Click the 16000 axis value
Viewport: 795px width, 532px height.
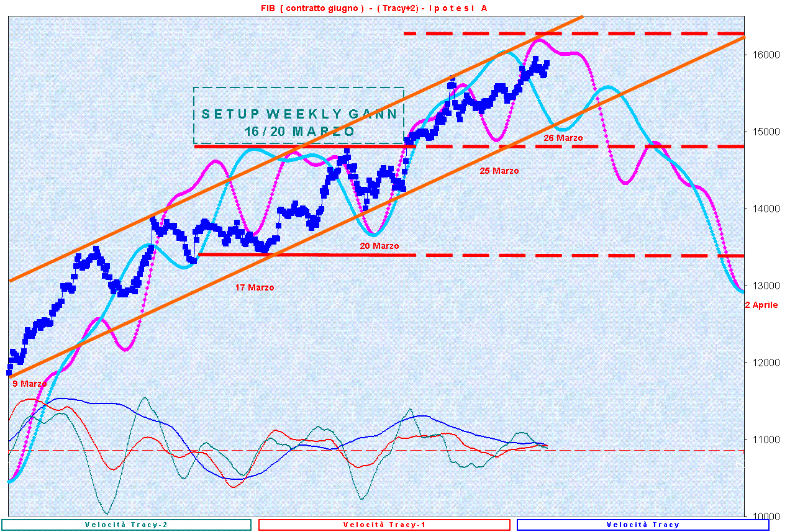[x=766, y=55]
